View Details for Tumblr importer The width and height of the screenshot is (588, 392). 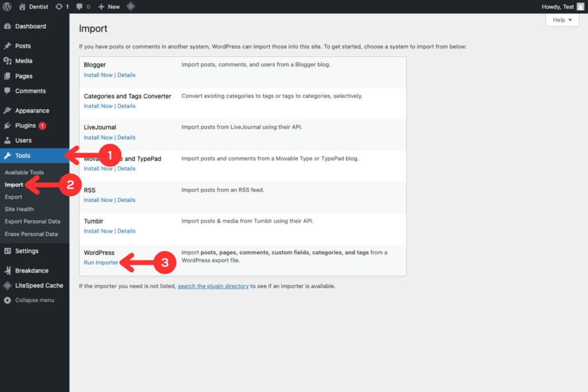126,231
